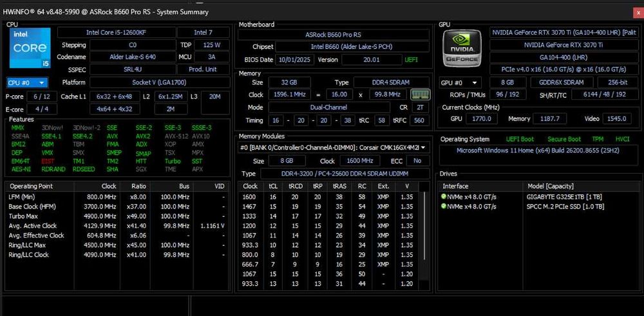644x316 pixels.
Task: Click the Intel Core i5-12600KF name field
Action: tap(117, 32)
